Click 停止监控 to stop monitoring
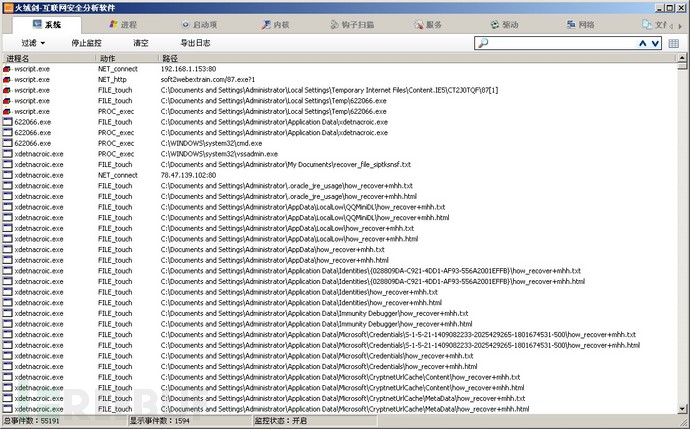Viewport: 690px width, 429px height. tap(86, 43)
